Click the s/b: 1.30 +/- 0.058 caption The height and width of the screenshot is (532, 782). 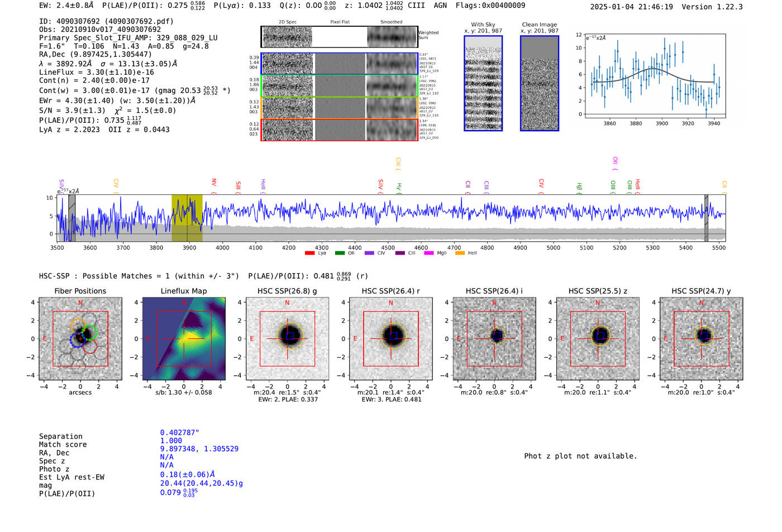[184, 392]
